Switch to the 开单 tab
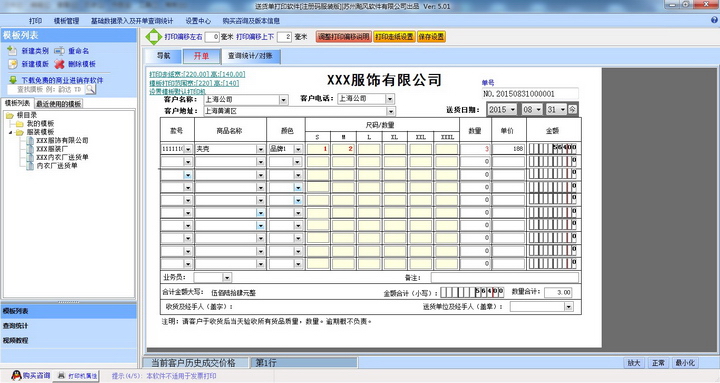 tap(201, 56)
